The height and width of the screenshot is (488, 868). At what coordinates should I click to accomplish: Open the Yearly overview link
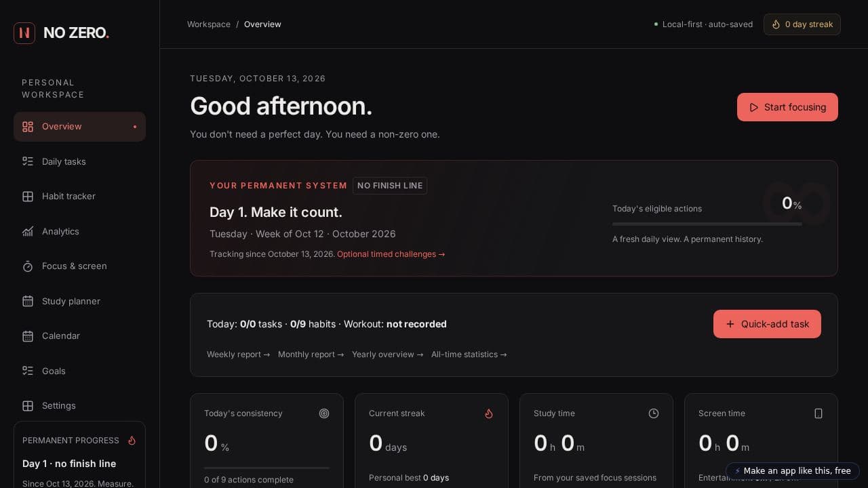click(387, 354)
